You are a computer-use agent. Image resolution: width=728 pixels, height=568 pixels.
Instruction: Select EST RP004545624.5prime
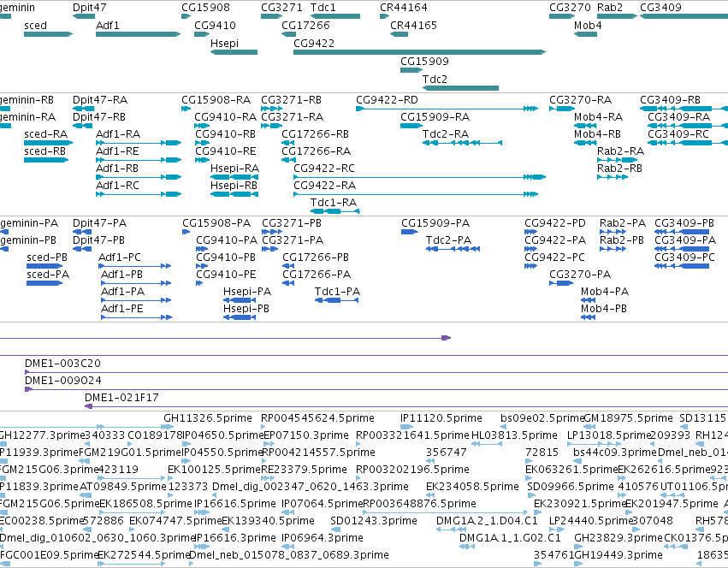click(x=317, y=418)
